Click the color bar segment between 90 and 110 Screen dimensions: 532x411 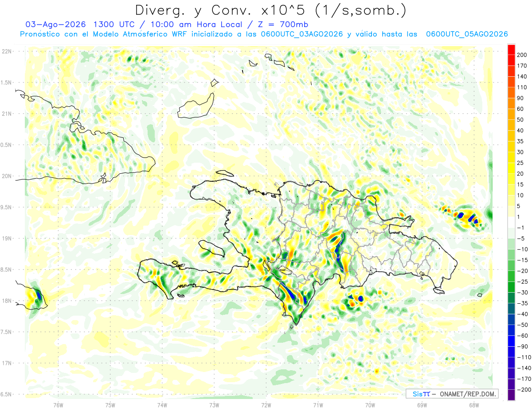click(x=511, y=93)
